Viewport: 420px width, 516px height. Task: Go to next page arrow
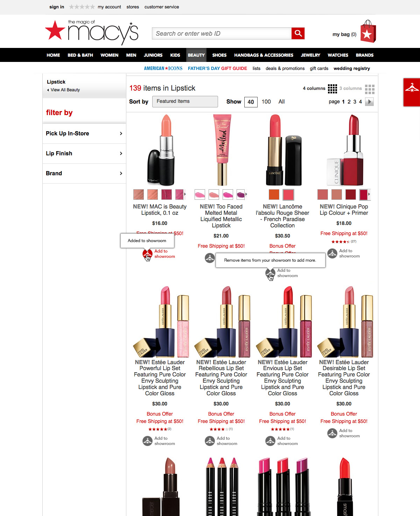tap(369, 101)
